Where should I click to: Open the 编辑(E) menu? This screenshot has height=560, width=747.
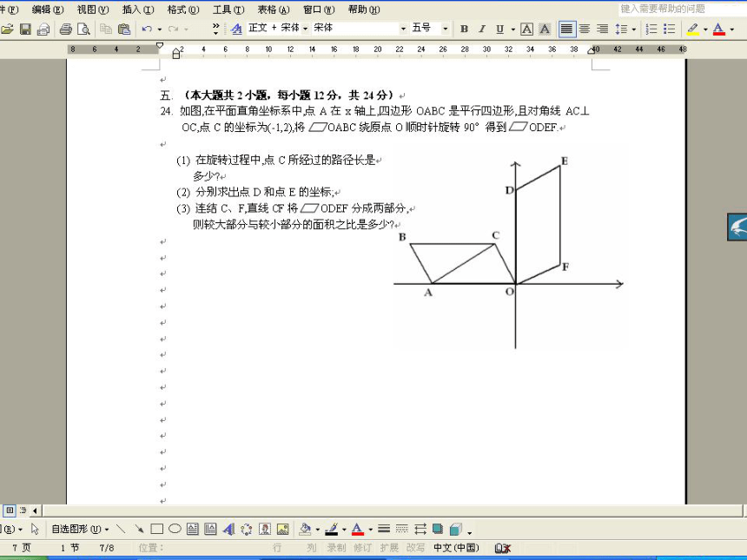click(48, 10)
